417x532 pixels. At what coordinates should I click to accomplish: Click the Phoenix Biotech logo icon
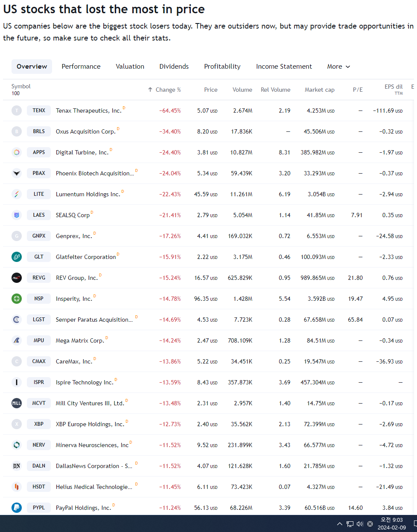click(17, 173)
